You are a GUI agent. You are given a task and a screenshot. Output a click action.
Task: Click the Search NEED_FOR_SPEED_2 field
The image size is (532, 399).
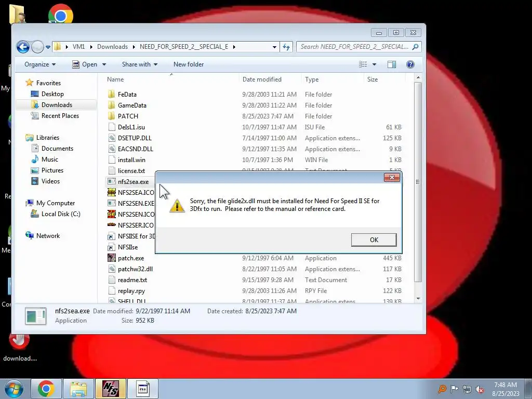tap(358, 47)
